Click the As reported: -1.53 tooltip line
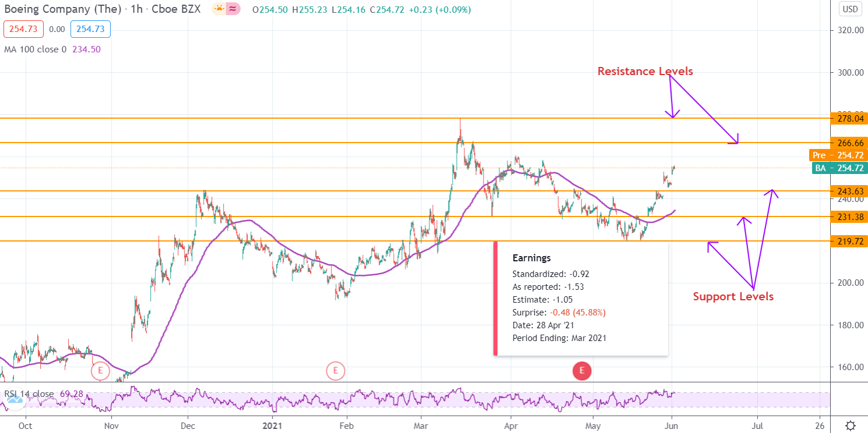 click(548, 286)
